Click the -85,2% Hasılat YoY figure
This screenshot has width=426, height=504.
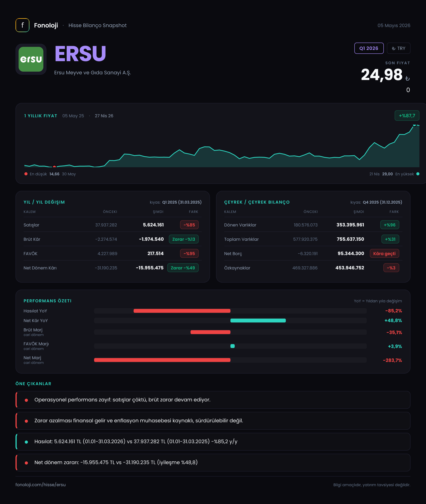pos(394,311)
